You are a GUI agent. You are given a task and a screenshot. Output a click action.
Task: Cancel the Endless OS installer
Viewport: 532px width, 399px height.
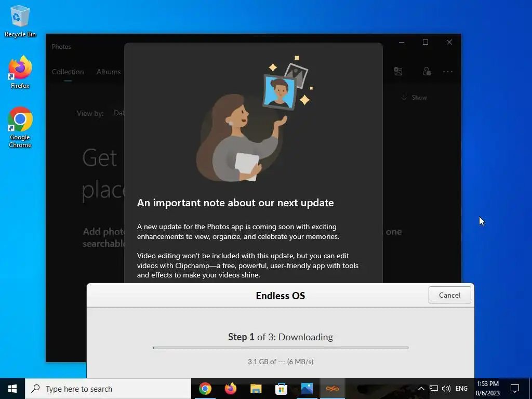tap(449, 295)
